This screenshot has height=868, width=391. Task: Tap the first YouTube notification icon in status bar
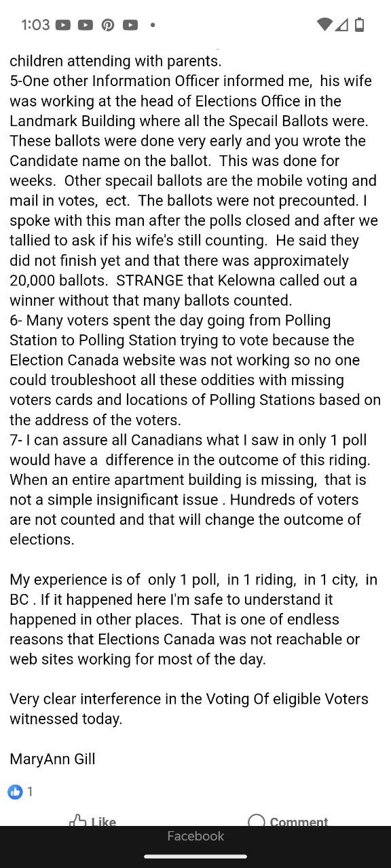(x=63, y=25)
